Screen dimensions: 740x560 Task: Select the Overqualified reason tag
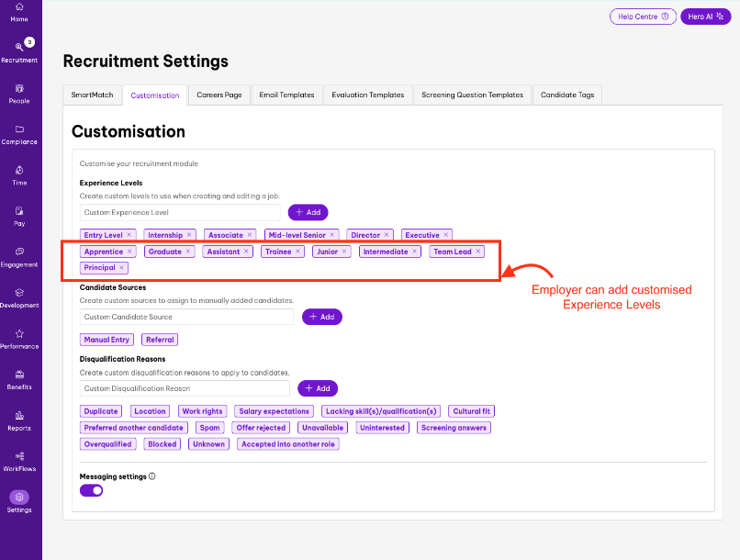(x=107, y=444)
